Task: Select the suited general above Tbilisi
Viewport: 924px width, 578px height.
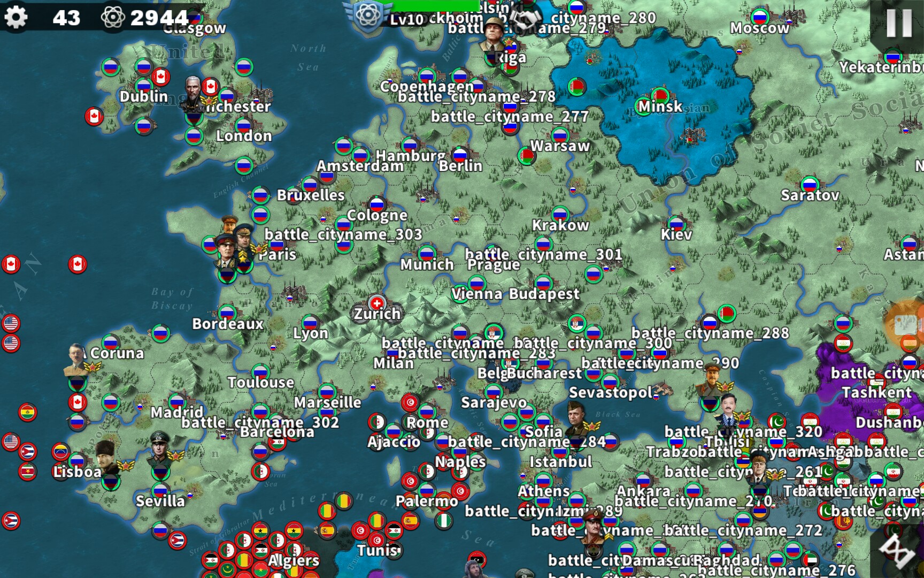Action: 729,411
